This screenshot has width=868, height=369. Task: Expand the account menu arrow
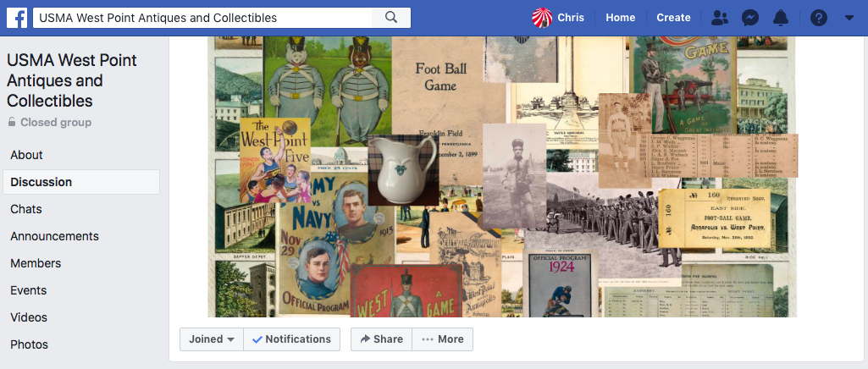[849, 18]
